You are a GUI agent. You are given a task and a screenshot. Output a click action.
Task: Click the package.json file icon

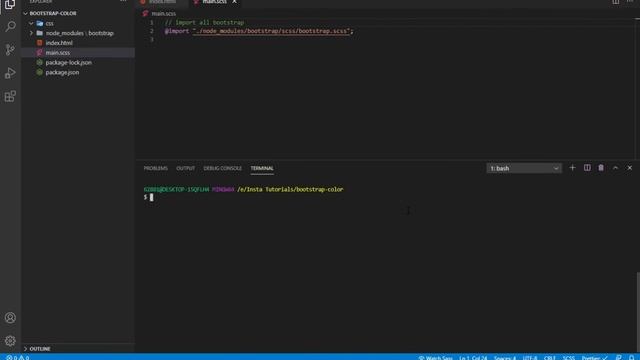pyautogui.click(x=40, y=72)
